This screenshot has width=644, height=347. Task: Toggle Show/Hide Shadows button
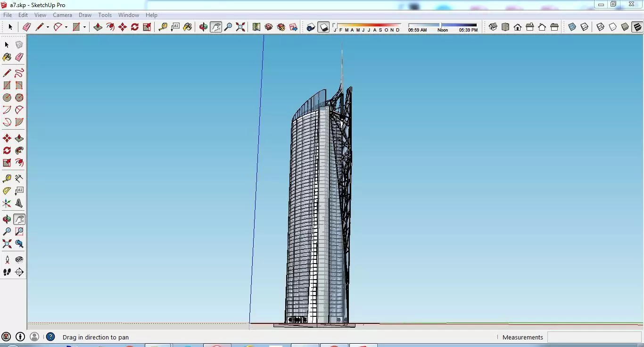(323, 27)
